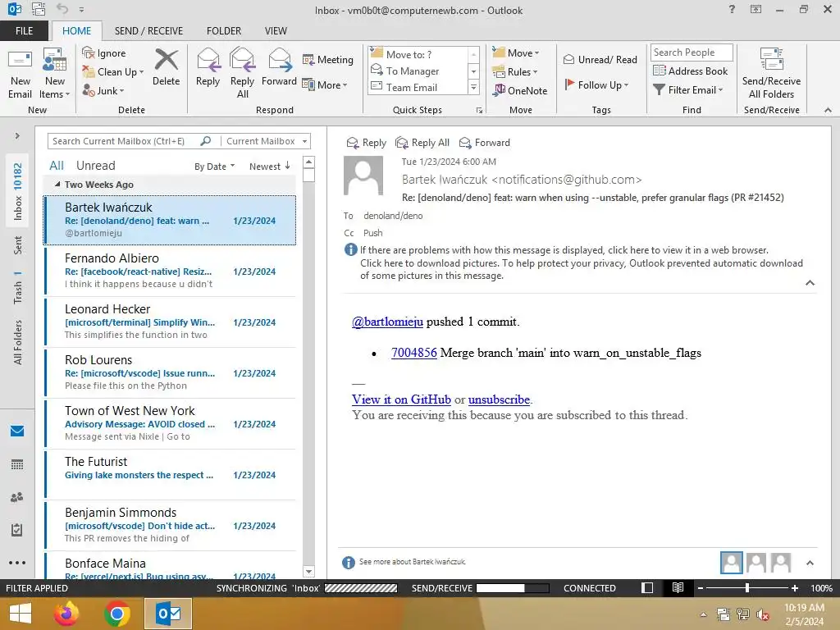
Task: Ignore the selected conversation
Action: click(104, 53)
